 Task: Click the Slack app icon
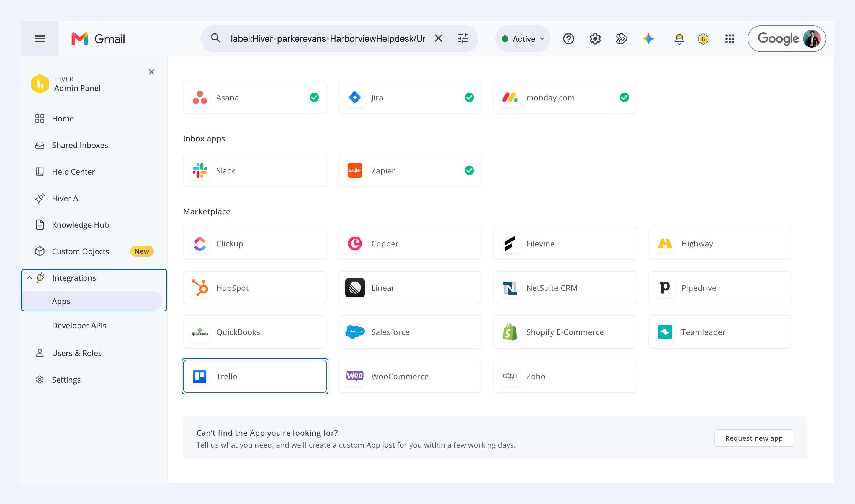[x=200, y=170]
